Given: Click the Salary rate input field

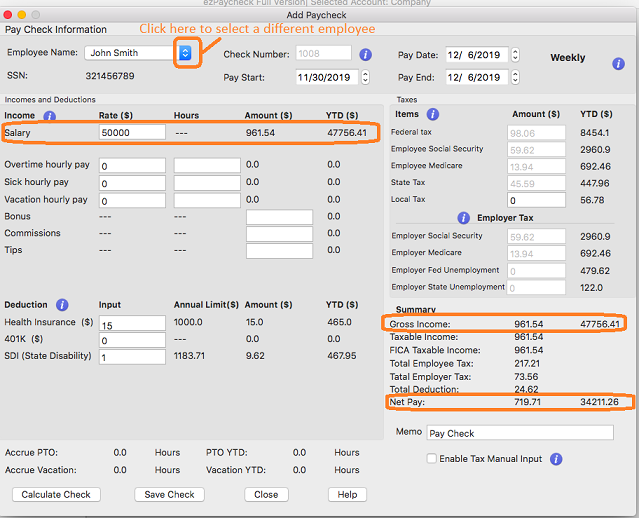Looking at the screenshot, I should pyautogui.click(x=131, y=132).
